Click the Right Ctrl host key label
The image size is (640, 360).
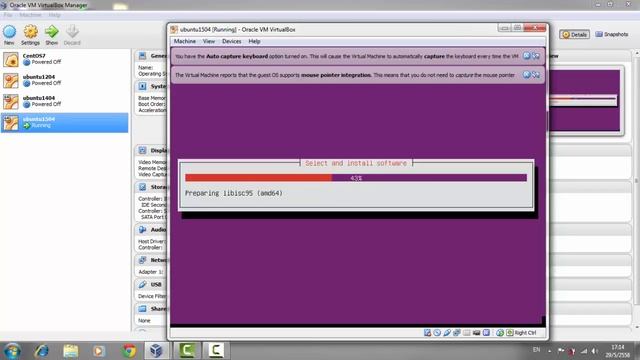pos(525,333)
